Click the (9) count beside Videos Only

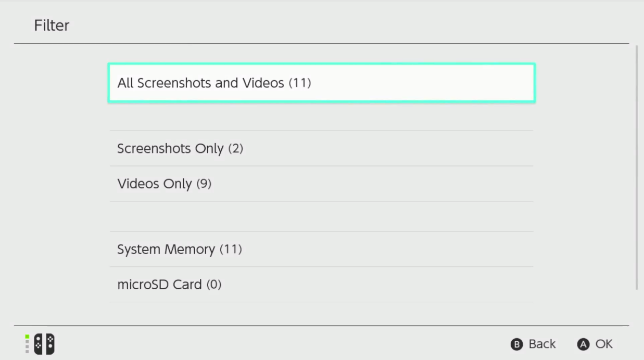[x=204, y=184]
